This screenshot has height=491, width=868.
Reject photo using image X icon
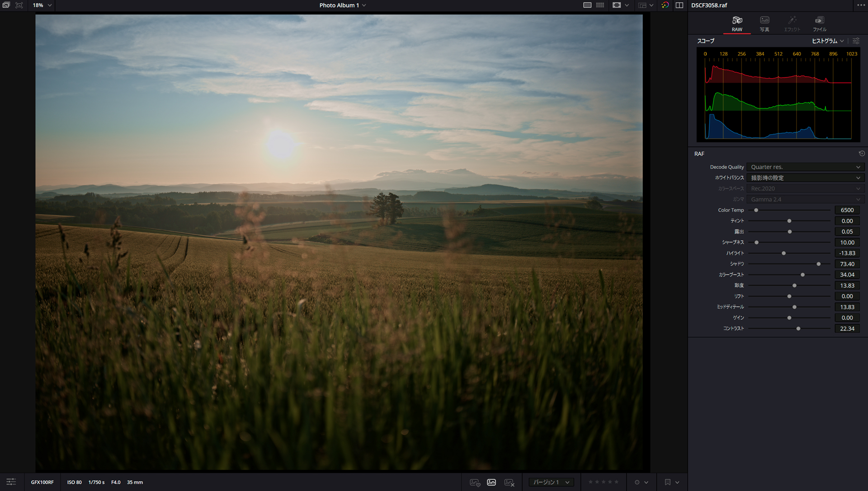[509, 482]
